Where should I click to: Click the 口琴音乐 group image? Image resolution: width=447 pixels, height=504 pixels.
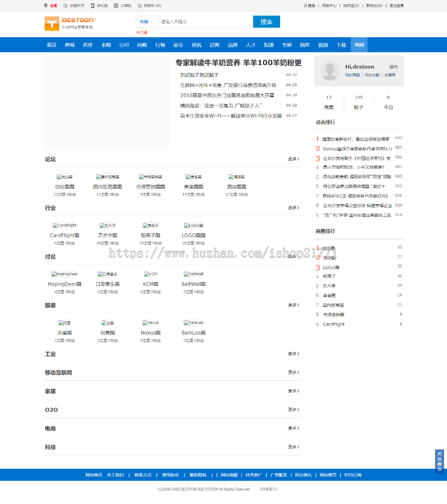107,274
